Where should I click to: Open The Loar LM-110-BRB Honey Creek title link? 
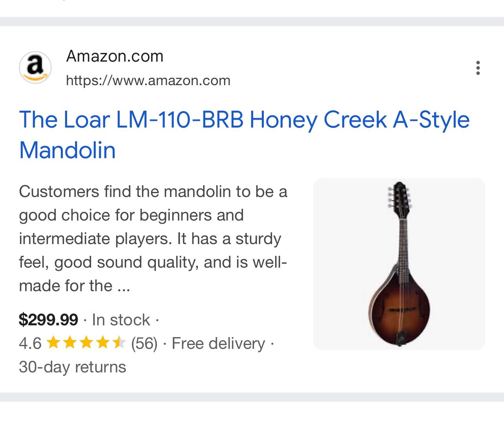click(244, 120)
